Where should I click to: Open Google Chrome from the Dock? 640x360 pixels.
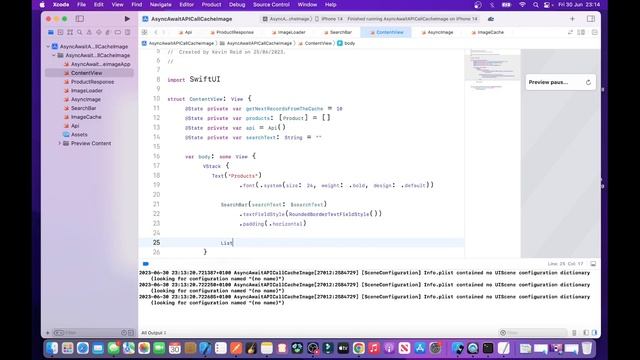coord(358,348)
